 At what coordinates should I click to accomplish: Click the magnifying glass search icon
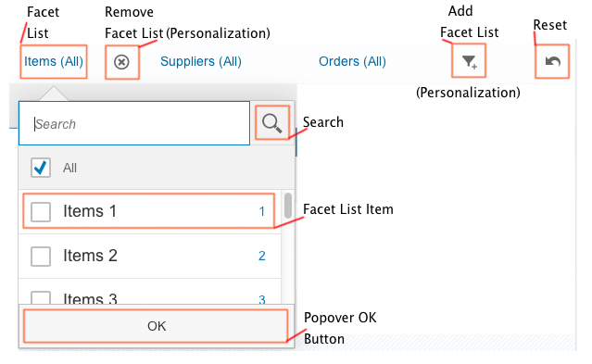pyautogui.click(x=272, y=123)
